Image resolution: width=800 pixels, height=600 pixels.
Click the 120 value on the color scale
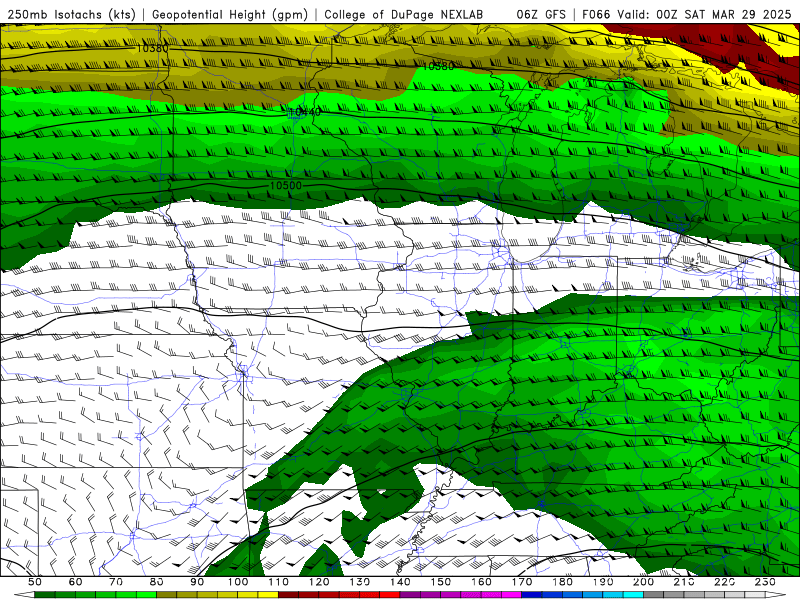[x=319, y=582]
